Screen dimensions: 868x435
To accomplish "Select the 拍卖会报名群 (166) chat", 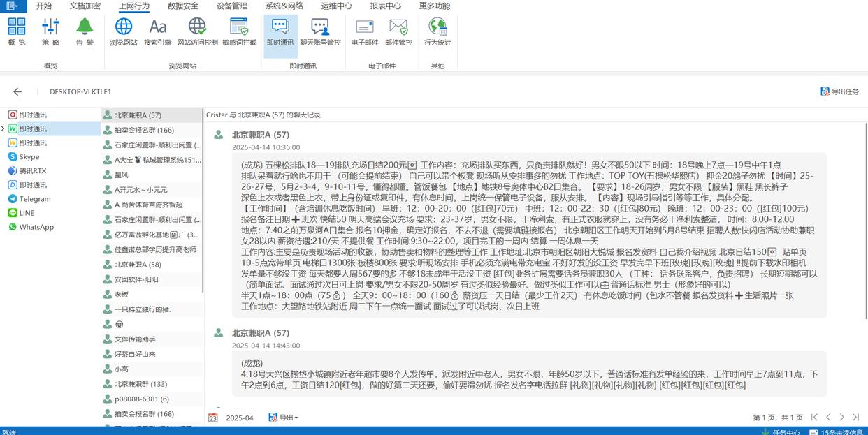I will pos(144,130).
